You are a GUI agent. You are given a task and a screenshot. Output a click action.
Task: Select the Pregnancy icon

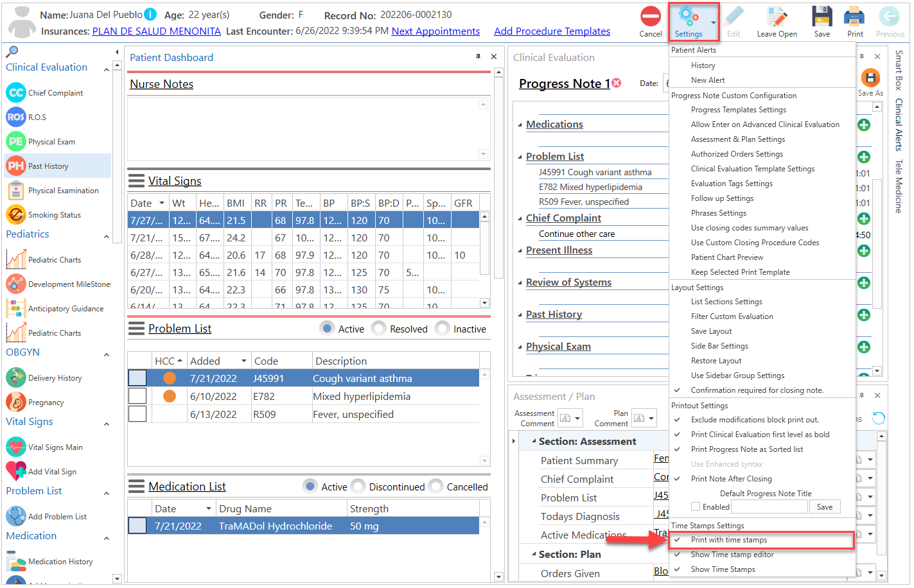[15, 402]
